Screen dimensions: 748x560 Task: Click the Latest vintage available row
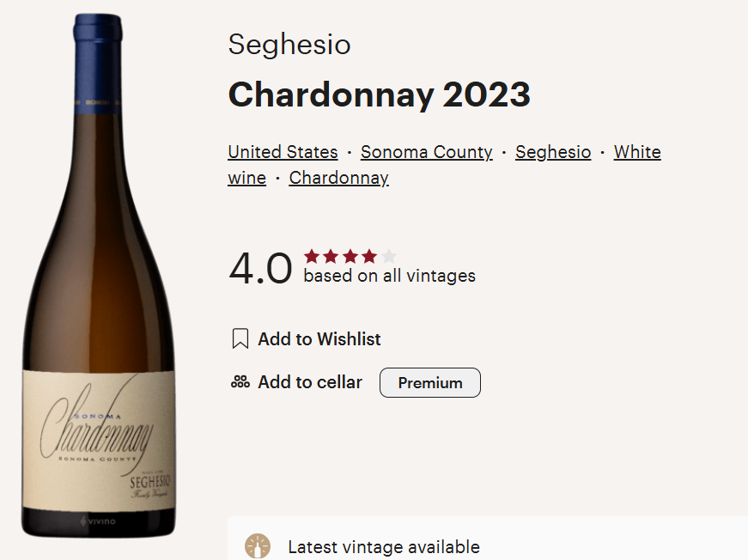(x=384, y=547)
